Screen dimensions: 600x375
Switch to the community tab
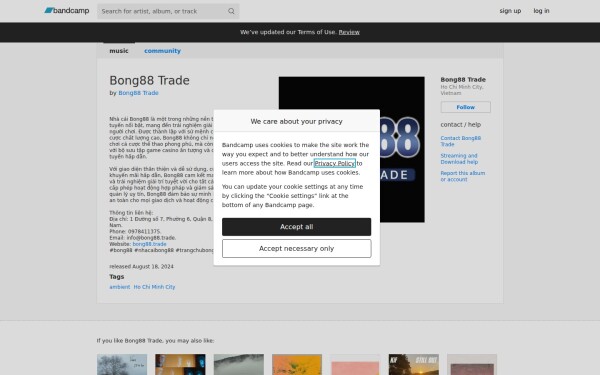pyautogui.click(x=162, y=51)
